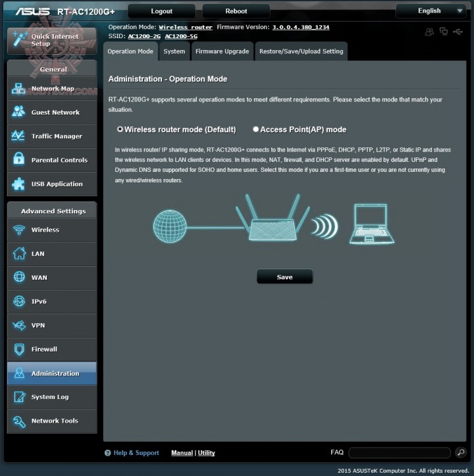Open the Restore/Save/Upload Setting tab
The height and width of the screenshot is (476, 474).
[302, 51]
